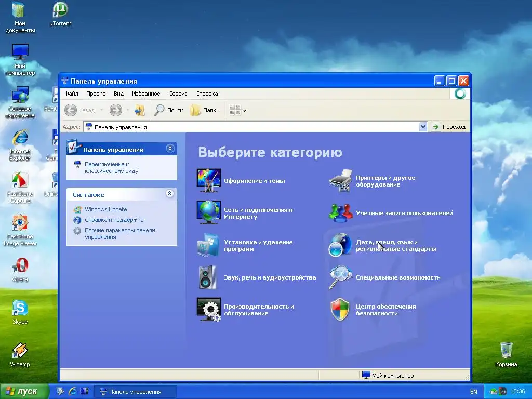Open the Accessibility magnifier icon (Специальные возможности)

pyautogui.click(x=341, y=277)
